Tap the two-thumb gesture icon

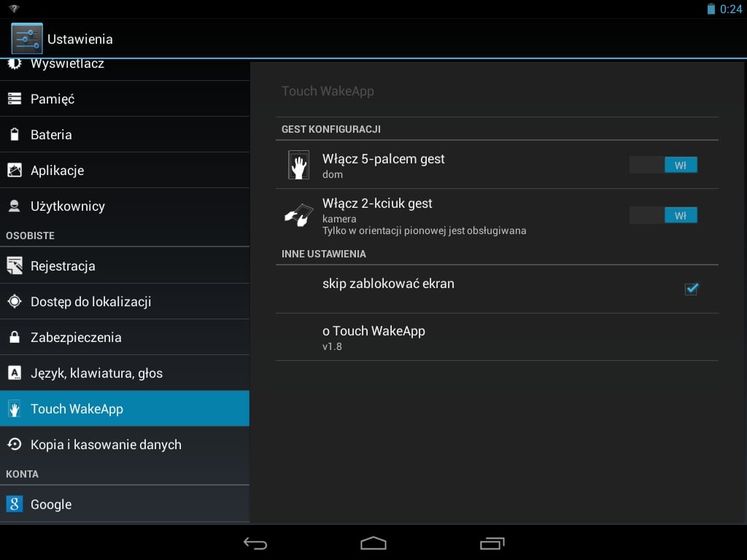click(x=298, y=215)
